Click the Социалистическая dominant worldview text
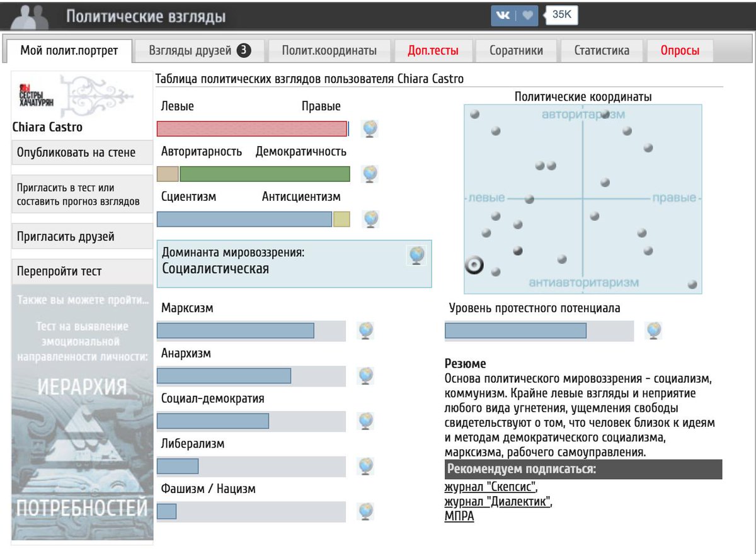Viewport: 756px width, 554px height. coord(215,269)
